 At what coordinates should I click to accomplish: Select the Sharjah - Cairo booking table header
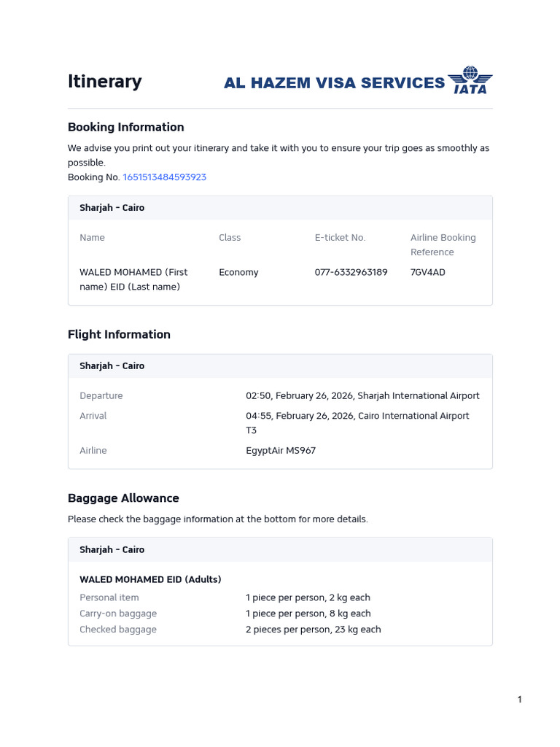280,208
